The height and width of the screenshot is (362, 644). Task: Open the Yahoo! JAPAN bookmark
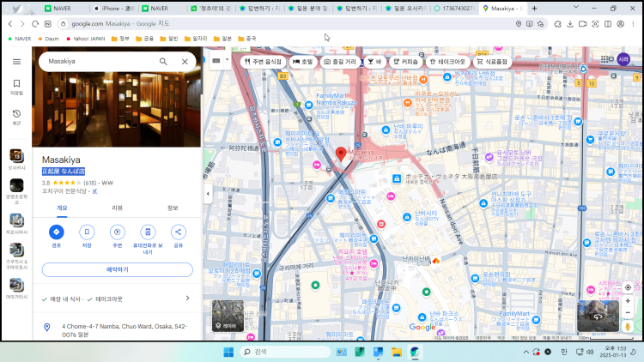pyautogui.click(x=85, y=39)
